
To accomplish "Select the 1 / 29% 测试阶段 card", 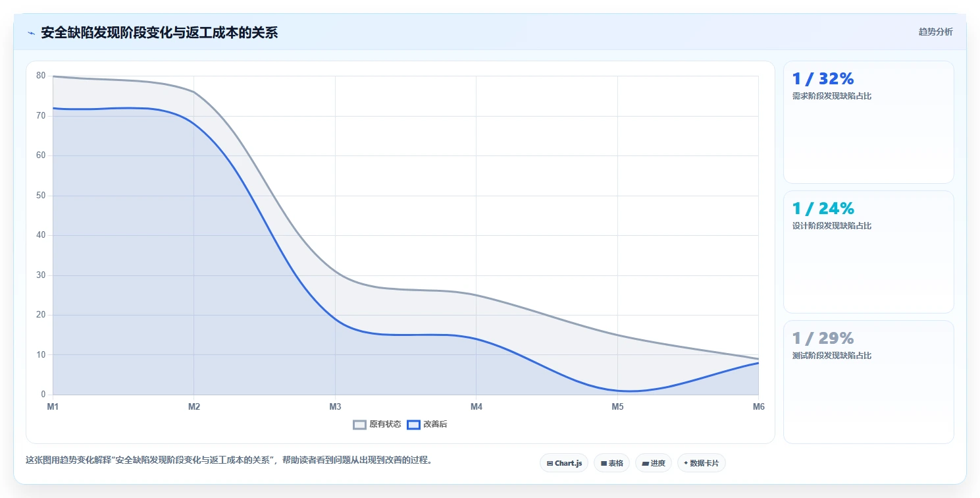I will [x=868, y=381].
